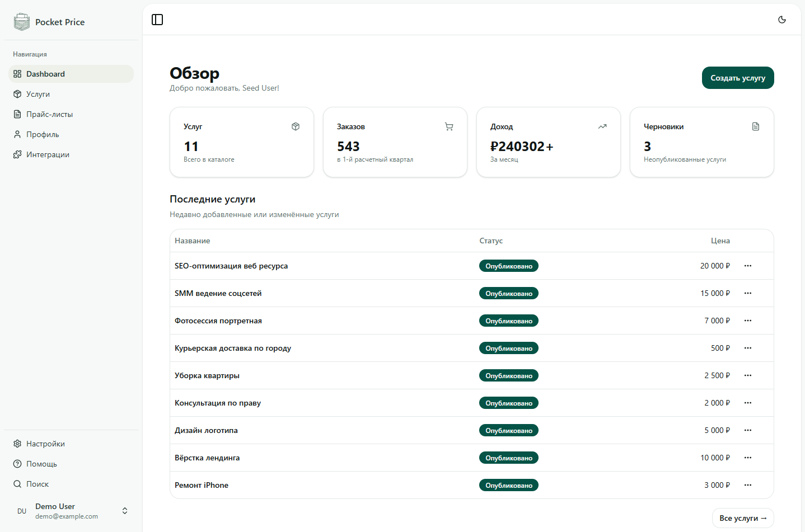Screen dimensions: 805x532
Task: Collapse the sidebar using the panel toggle
Action: (157, 19)
